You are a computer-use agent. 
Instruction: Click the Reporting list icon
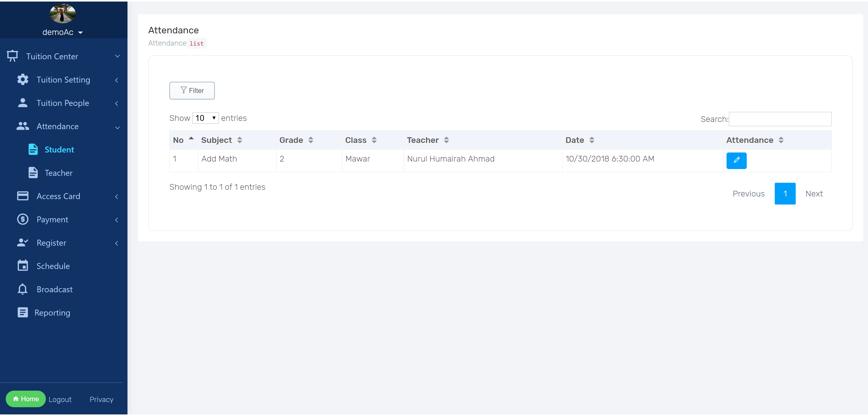(23, 312)
